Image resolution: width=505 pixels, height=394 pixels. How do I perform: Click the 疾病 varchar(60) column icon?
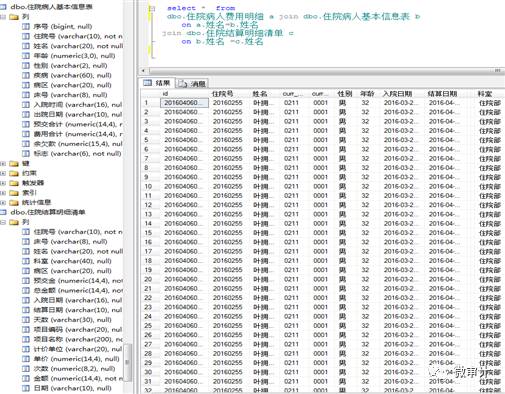tap(26, 75)
